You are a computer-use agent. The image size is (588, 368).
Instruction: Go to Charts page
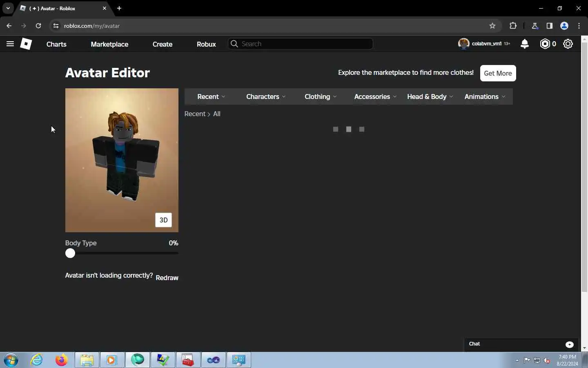point(56,44)
